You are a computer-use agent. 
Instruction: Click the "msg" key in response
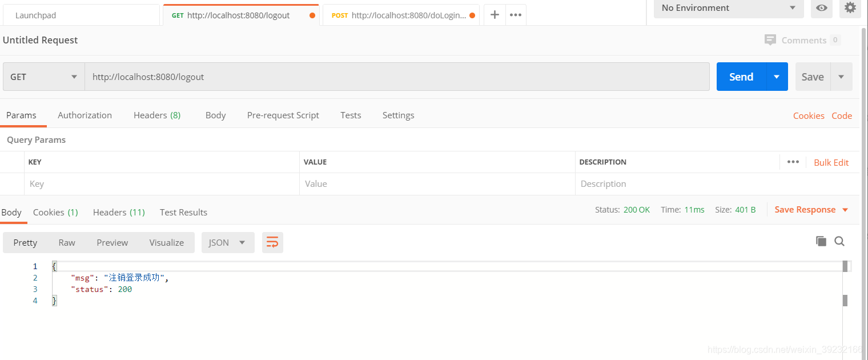pyautogui.click(x=82, y=278)
